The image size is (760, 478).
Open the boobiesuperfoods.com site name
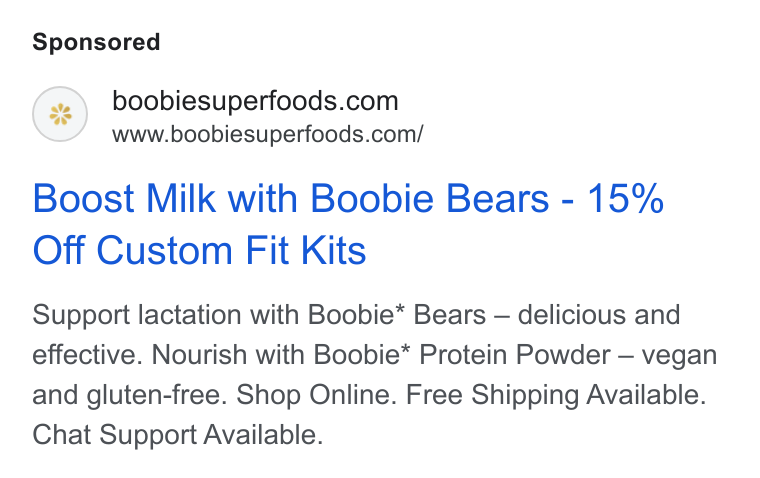tap(255, 101)
